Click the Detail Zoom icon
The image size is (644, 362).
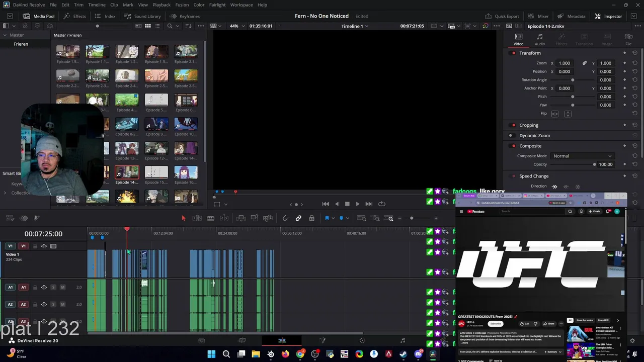[x=376, y=218]
